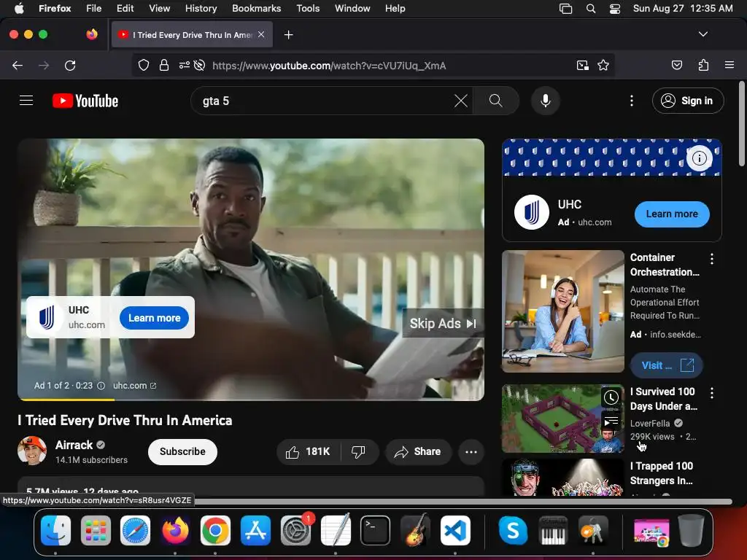Open the Airrack channel avatar
Viewport: 747px width, 560px height.
click(x=32, y=451)
